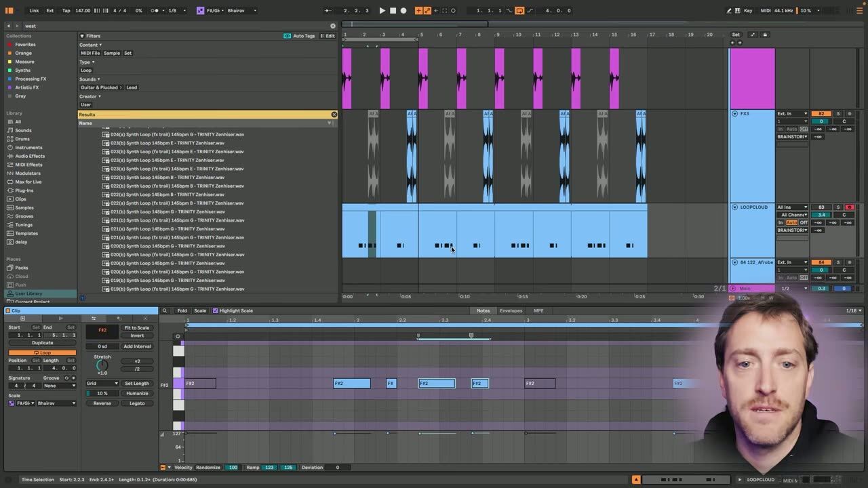Screen dimensions: 868x488
Task: Click the Invert button
Action: 137,335
